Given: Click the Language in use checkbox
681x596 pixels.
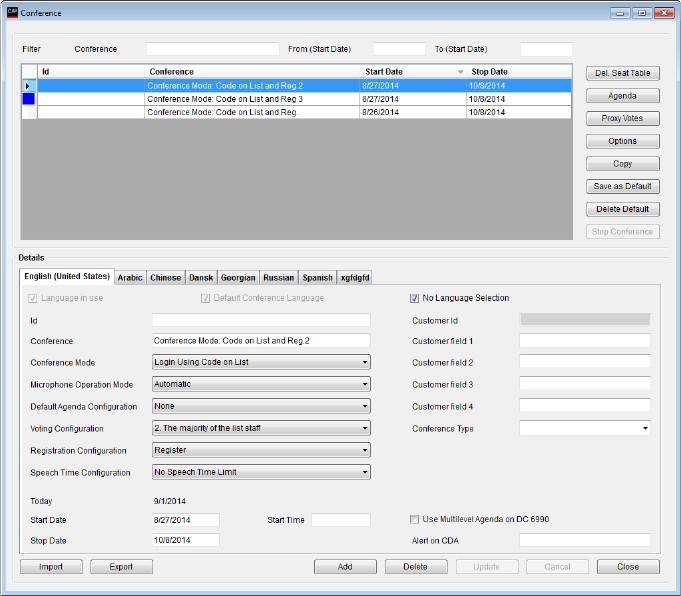Looking at the screenshot, I should pyautogui.click(x=33, y=298).
